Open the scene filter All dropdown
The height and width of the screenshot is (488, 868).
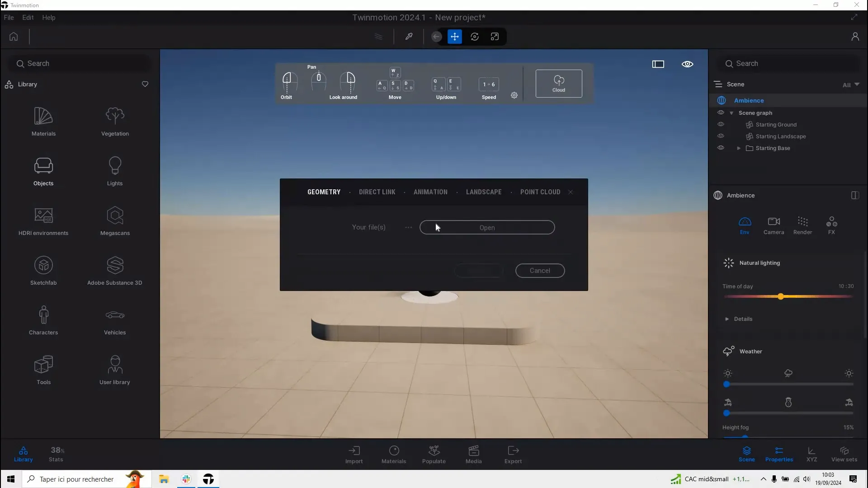(851, 84)
